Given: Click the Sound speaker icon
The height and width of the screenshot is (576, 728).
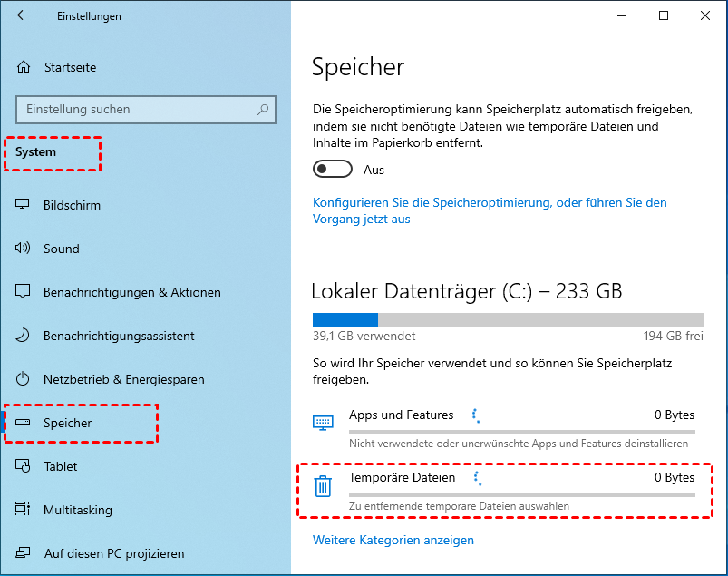Looking at the screenshot, I should 24,249.
